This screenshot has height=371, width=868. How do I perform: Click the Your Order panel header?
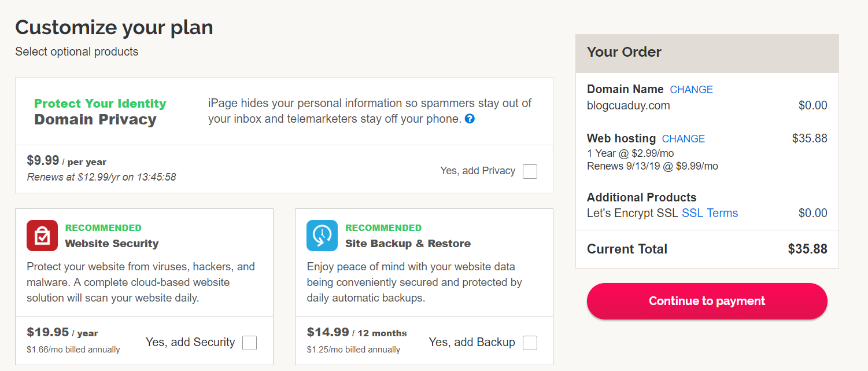(x=707, y=53)
